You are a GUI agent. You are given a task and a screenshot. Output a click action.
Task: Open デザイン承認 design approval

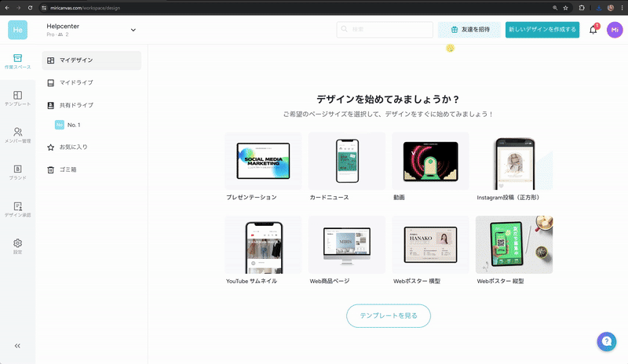tap(17, 209)
